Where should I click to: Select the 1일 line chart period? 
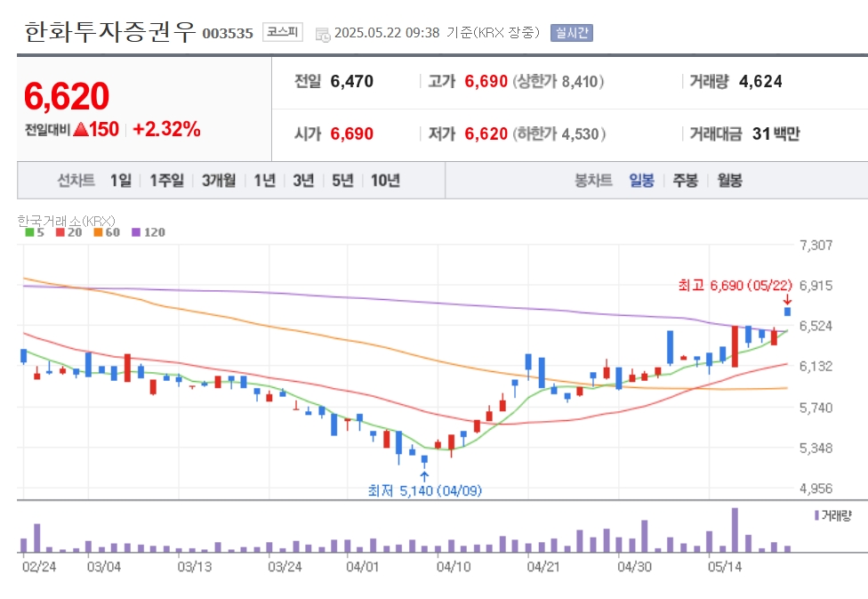pos(121,180)
